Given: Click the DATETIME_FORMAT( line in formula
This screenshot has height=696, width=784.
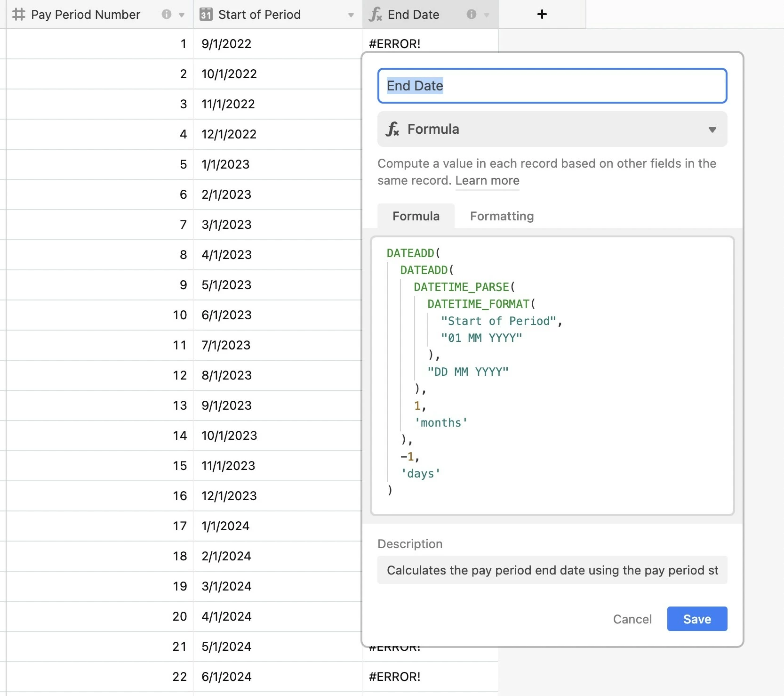Looking at the screenshot, I should coord(481,304).
